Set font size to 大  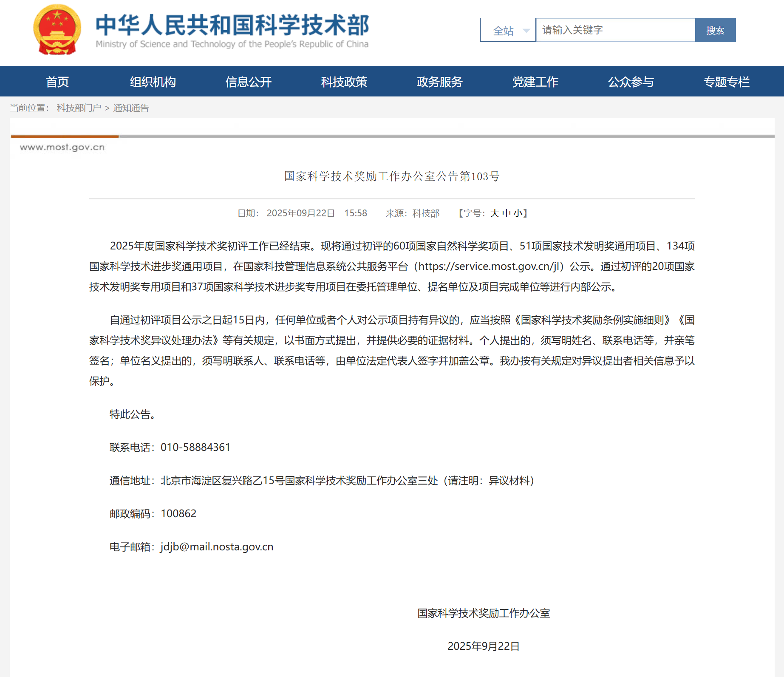point(495,213)
